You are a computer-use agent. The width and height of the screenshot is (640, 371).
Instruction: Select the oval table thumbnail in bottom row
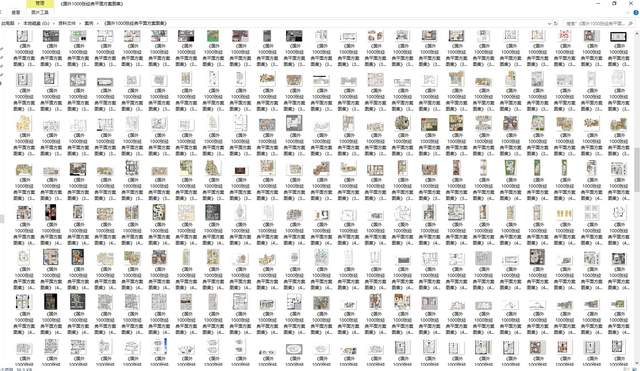pos(294,349)
